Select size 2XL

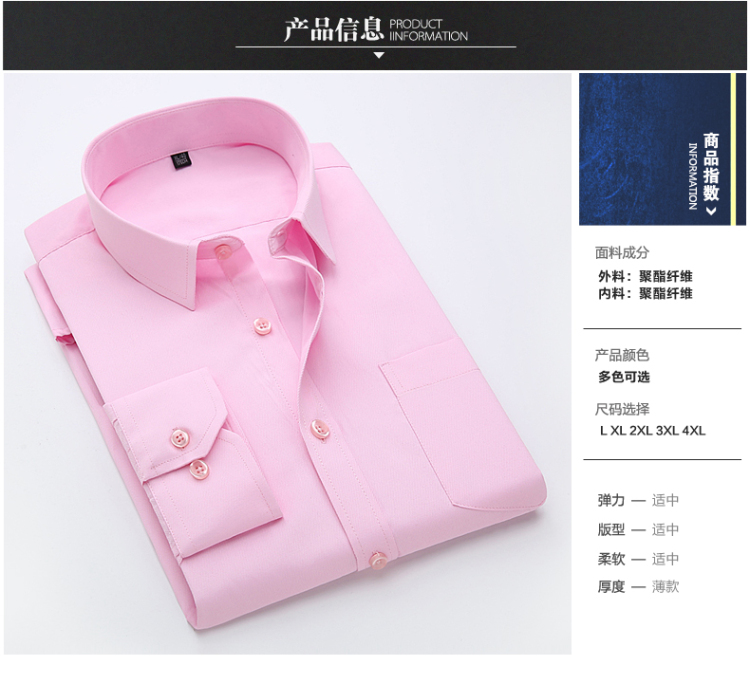pos(641,431)
